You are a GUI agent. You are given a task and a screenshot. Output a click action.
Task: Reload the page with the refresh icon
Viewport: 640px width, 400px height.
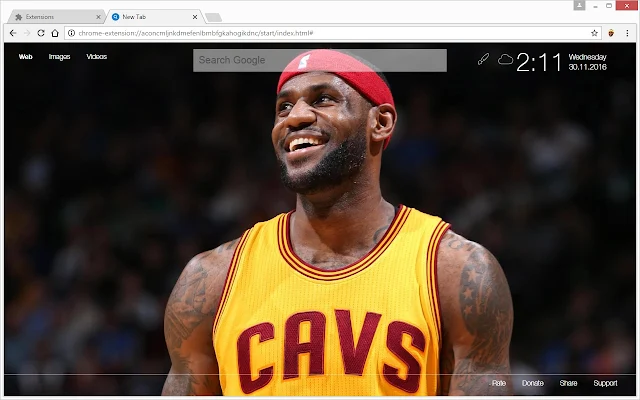click(x=41, y=33)
